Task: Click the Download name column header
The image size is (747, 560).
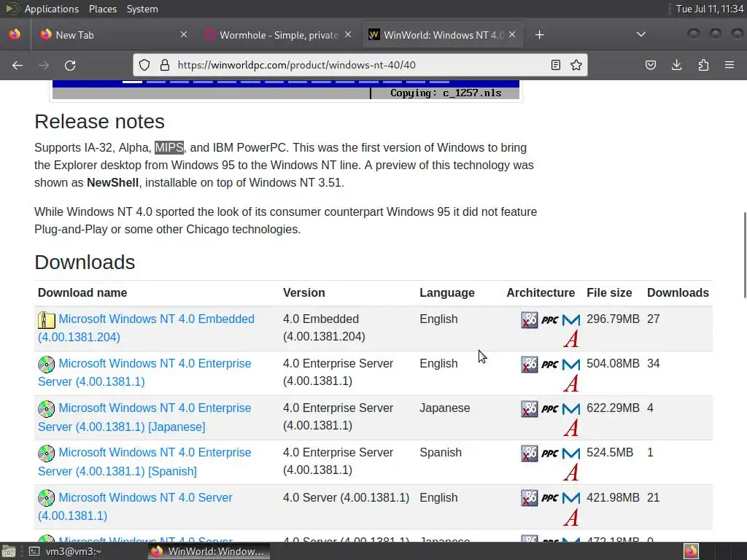Action: [82, 293]
